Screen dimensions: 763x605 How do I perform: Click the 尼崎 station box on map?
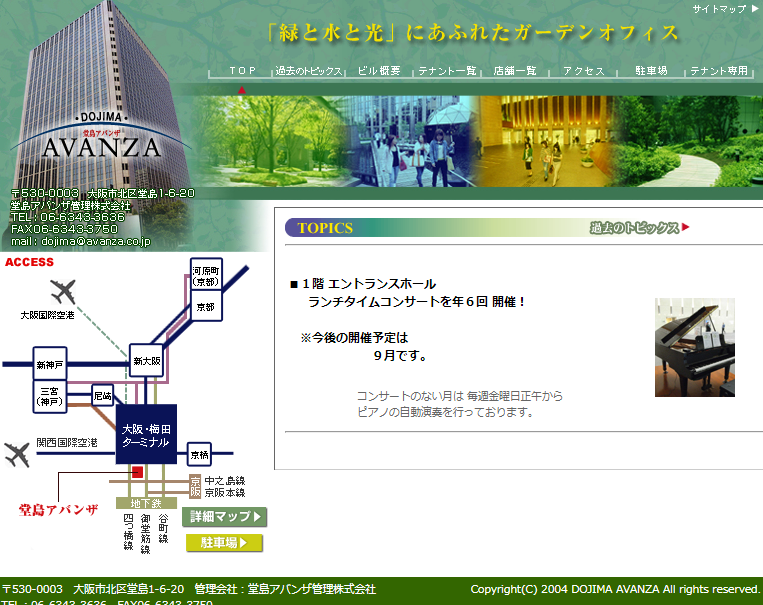click(103, 395)
